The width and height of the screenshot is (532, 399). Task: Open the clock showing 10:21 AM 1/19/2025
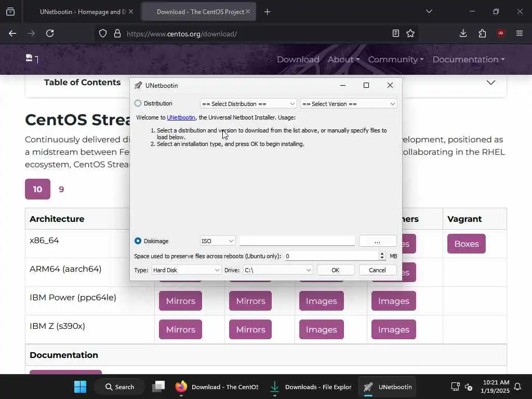point(495,387)
